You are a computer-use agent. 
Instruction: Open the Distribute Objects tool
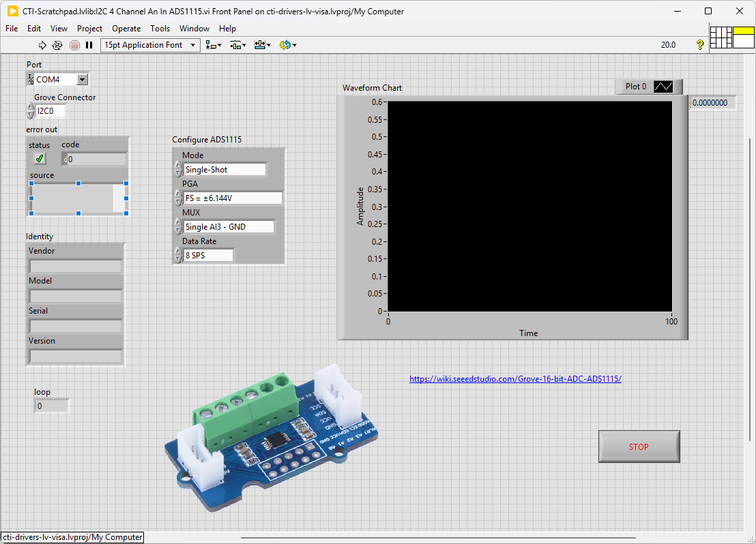(x=237, y=45)
